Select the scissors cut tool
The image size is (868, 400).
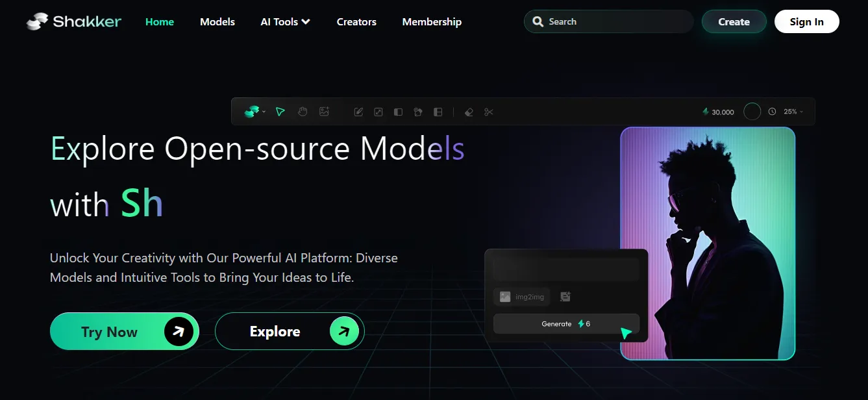[x=489, y=112]
